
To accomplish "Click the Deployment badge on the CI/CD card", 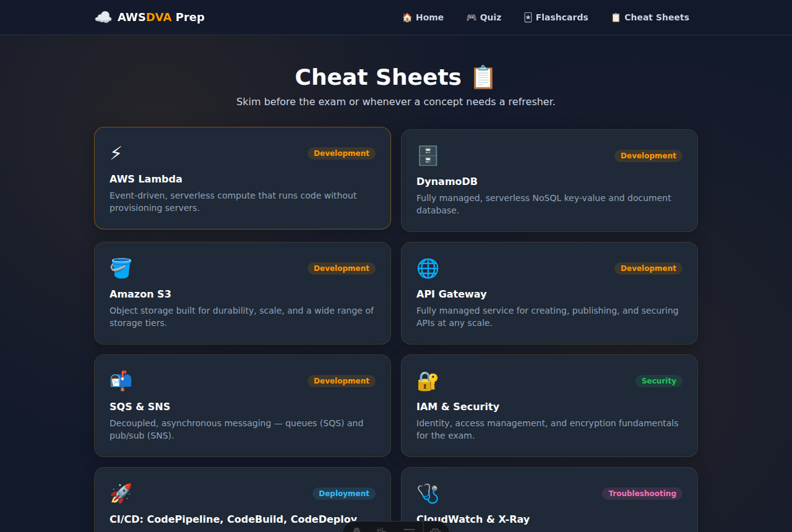I will coord(344,494).
